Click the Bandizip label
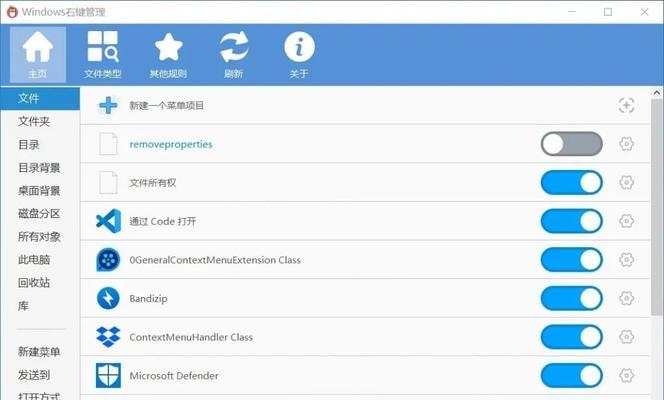The height and width of the screenshot is (400, 664). (x=148, y=298)
